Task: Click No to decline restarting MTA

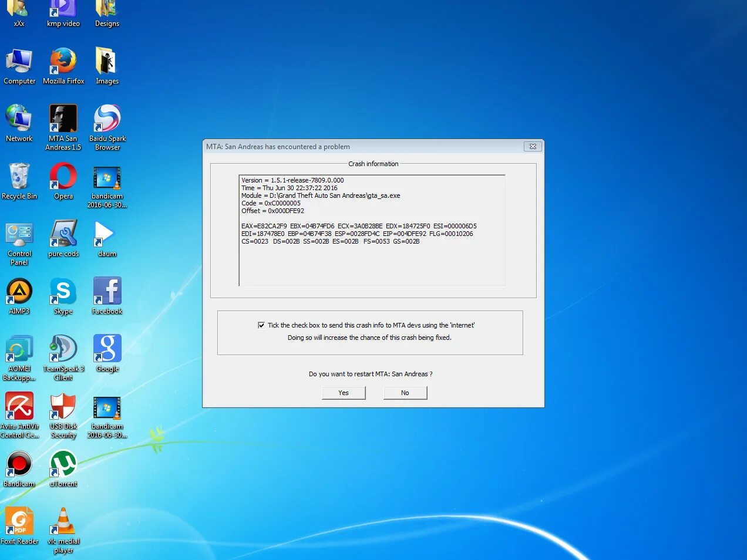Action: coord(405,393)
